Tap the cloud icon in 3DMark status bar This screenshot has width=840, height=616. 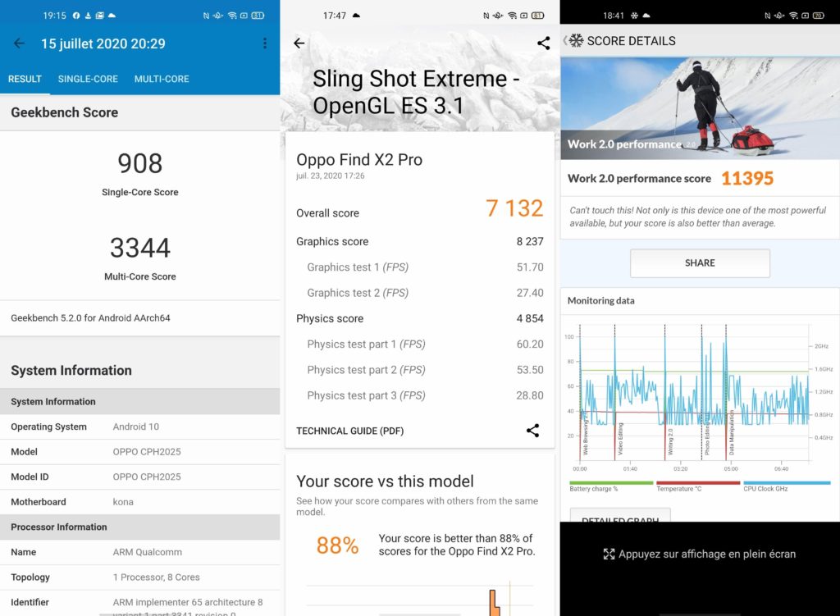point(356,16)
